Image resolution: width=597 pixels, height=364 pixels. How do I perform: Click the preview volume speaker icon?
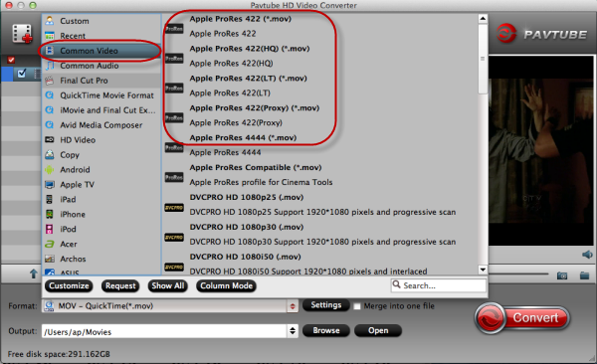click(587, 255)
